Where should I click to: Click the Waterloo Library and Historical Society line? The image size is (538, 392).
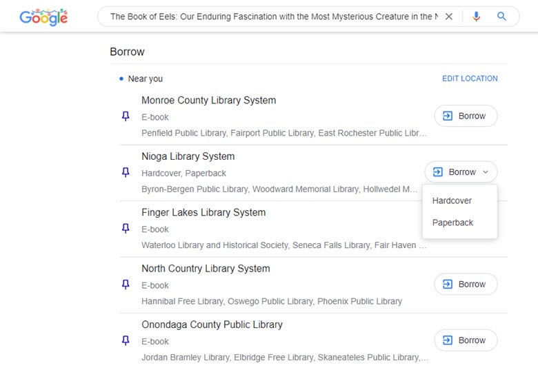click(x=284, y=245)
